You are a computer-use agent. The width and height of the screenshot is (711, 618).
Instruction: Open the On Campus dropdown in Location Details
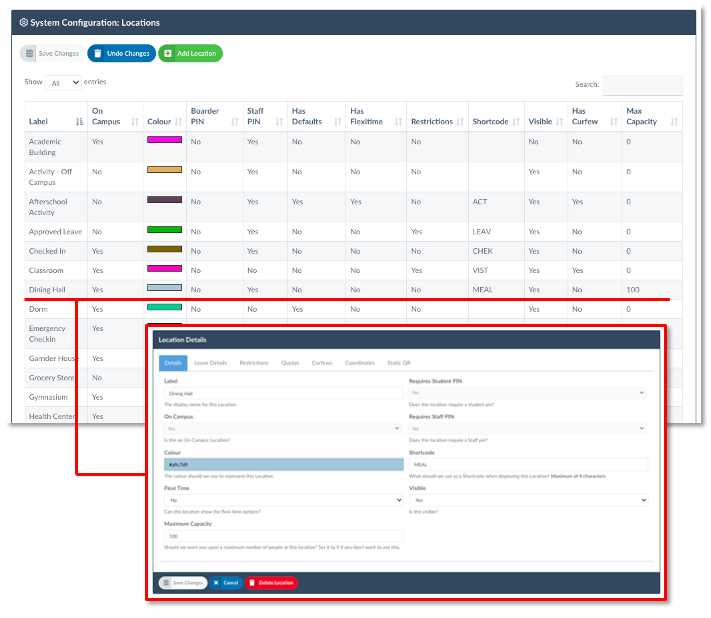(x=282, y=428)
